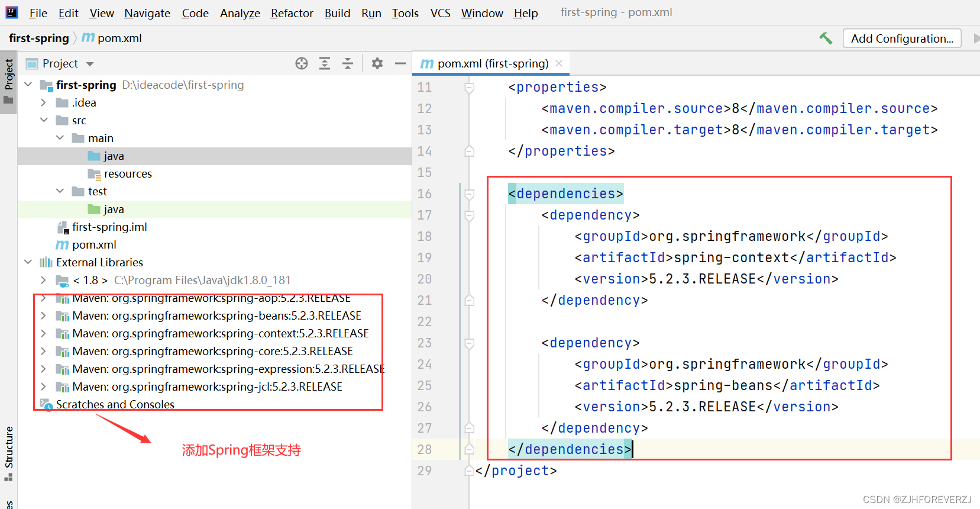Open the Run menu
Screen dimensions: 980x509
click(371, 13)
